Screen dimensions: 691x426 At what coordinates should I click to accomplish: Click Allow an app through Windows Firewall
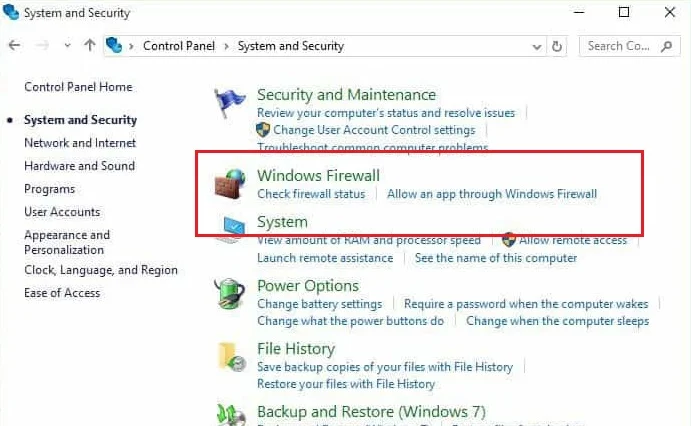pyautogui.click(x=491, y=194)
